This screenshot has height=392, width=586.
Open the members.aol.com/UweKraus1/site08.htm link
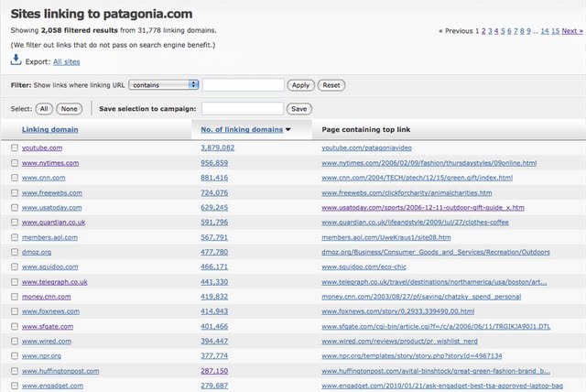[386, 237]
